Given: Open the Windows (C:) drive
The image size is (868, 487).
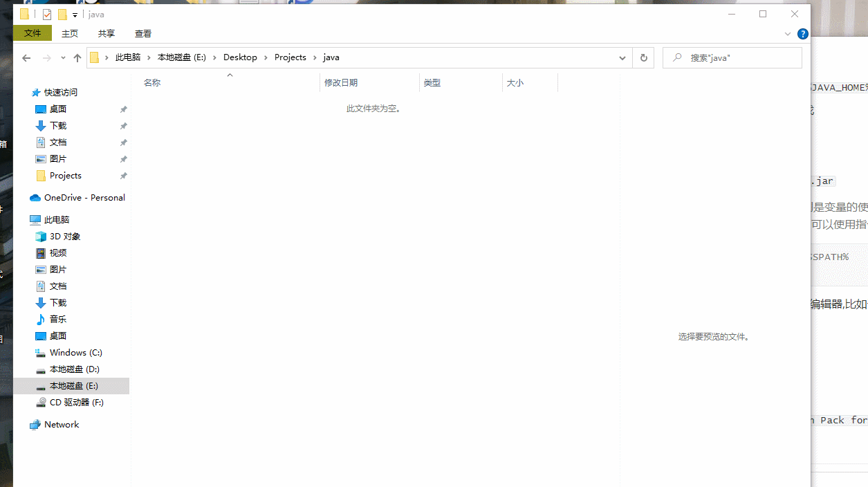Looking at the screenshot, I should click(x=75, y=353).
